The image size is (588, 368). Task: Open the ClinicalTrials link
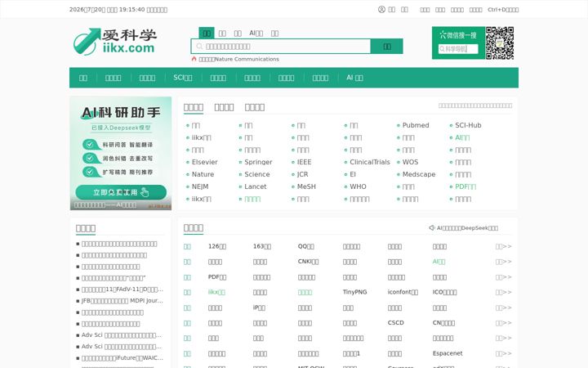tap(370, 162)
